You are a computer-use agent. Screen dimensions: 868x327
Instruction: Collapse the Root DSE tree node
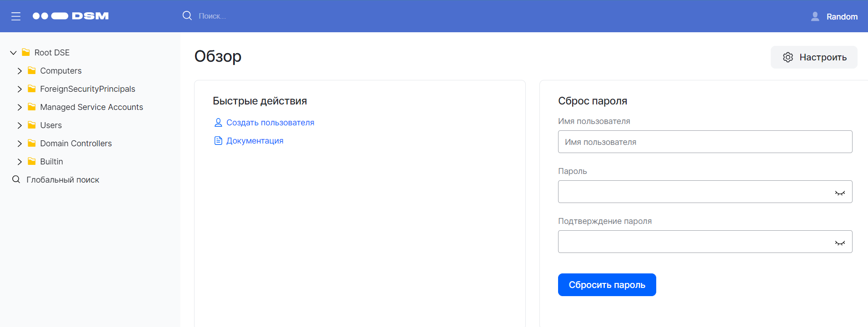[13, 53]
